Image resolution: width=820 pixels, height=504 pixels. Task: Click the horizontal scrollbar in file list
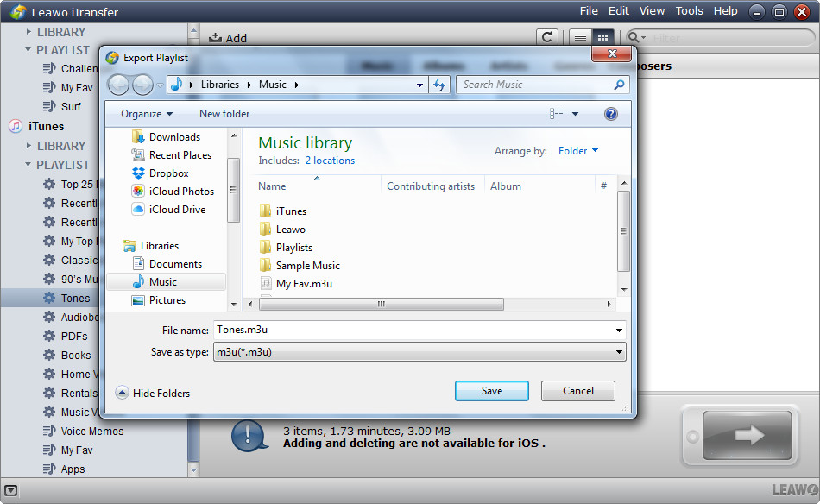click(382, 304)
